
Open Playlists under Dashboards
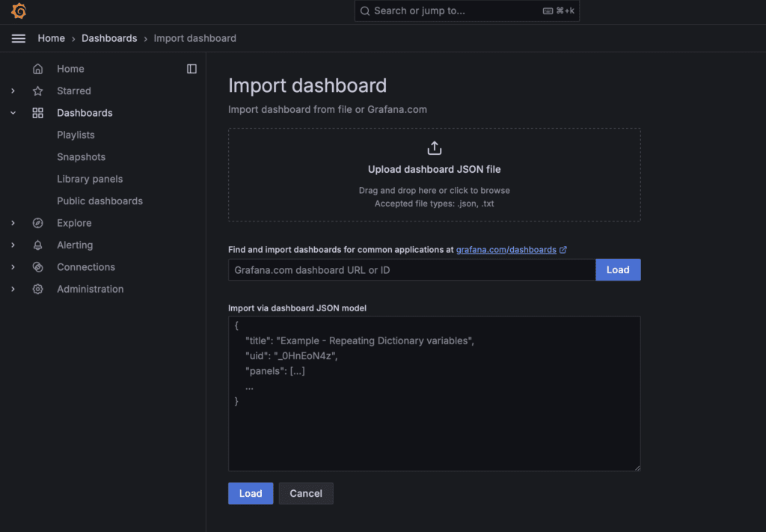click(x=76, y=135)
